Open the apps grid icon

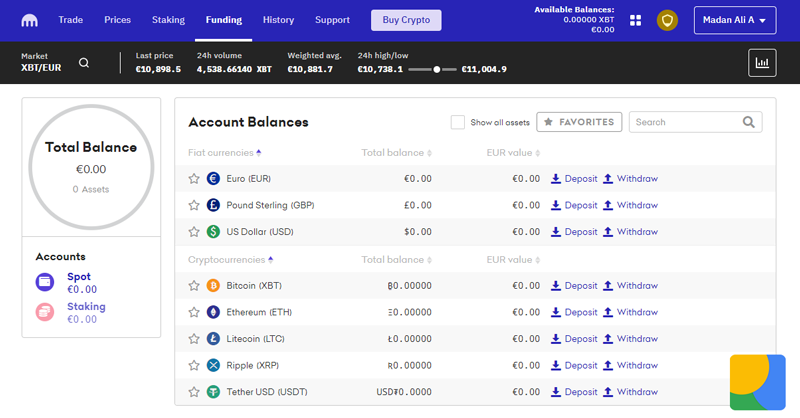tap(635, 20)
